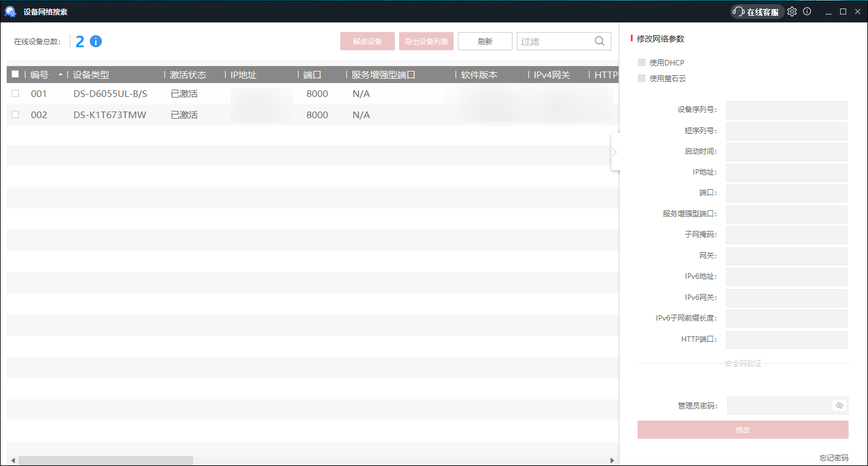Screen dimensions: 868x466
Task: Toggle password visibility eye icon
Action: pyautogui.click(x=839, y=405)
